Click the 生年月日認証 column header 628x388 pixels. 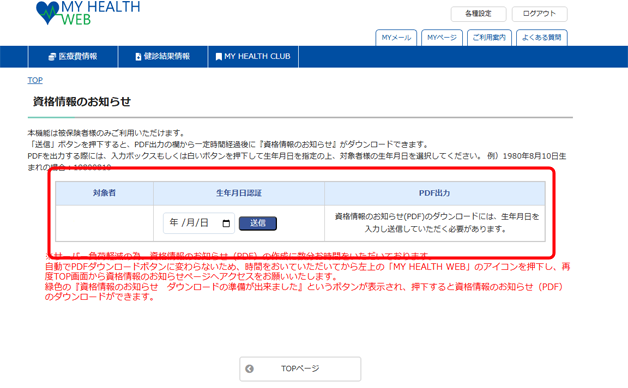click(239, 193)
